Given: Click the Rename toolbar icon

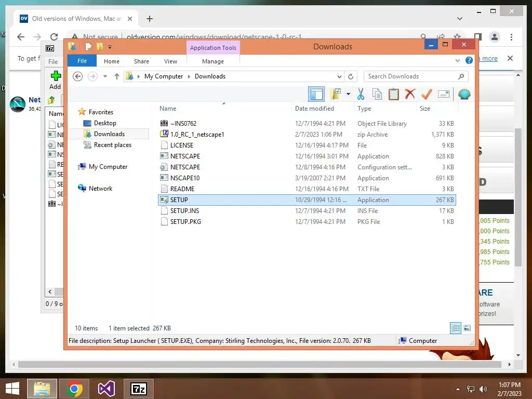Looking at the screenshot, I should click(x=444, y=94).
